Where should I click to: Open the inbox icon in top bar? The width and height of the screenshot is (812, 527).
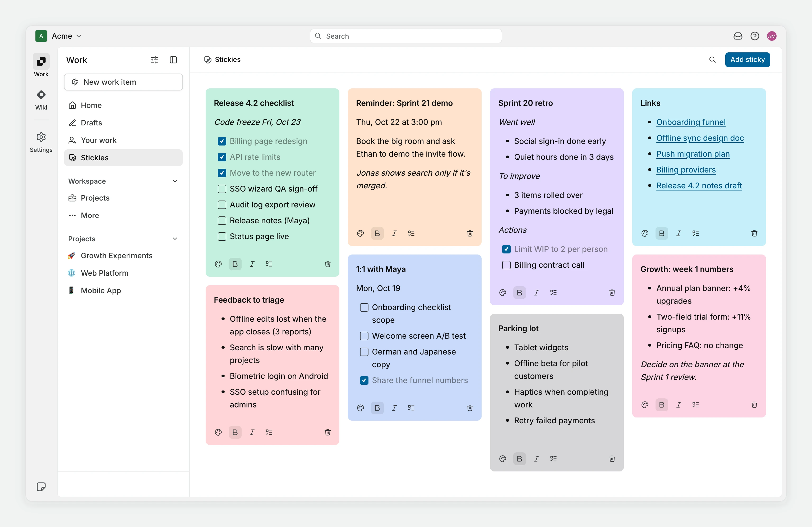coord(738,36)
